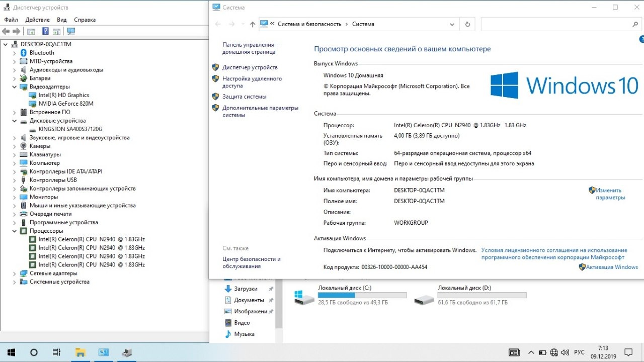Click Система и безопасность breadcrumb
Screen dimensions: 644x362
point(309,24)
